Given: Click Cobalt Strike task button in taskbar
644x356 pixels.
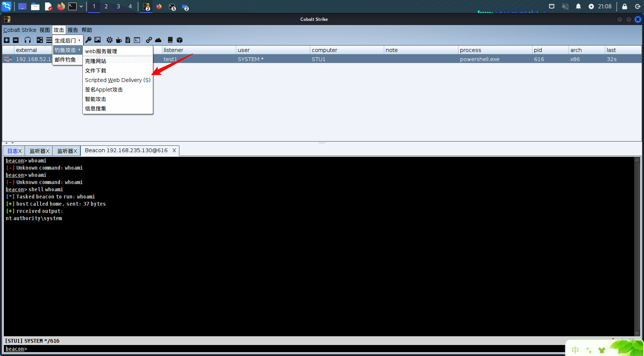Looking at the screenshot, I should coord(146,6).
